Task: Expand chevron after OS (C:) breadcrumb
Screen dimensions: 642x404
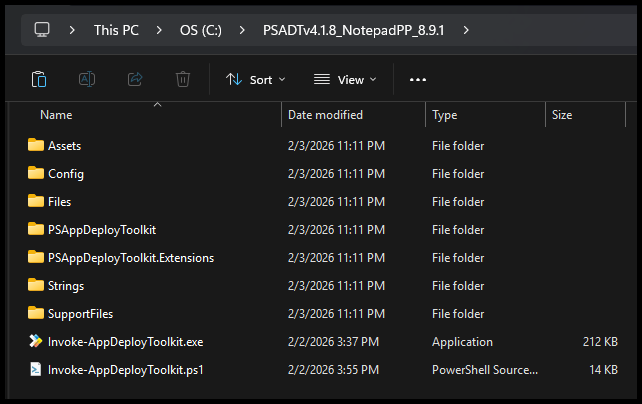Action: pos(242,30)
